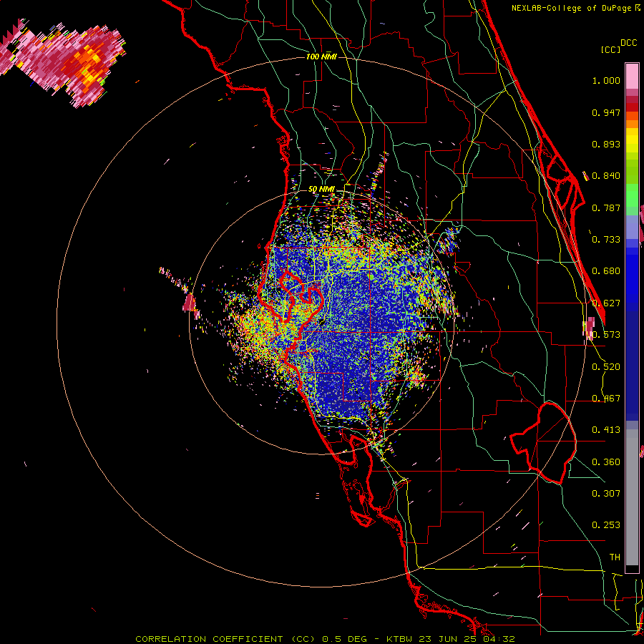Click the NEXLAB-College of DuPage header text

point(571,8)
